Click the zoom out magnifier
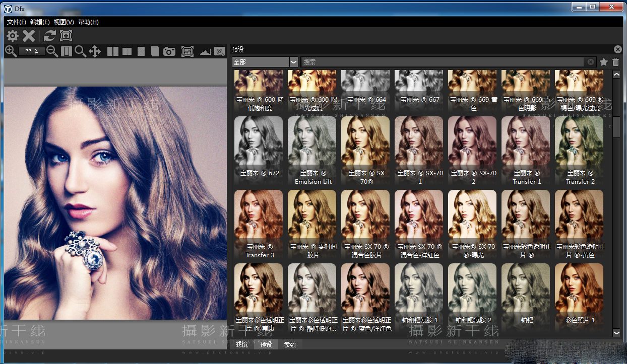Image resolution: width=627 pixels, height=364 pixels. [52, 51]
